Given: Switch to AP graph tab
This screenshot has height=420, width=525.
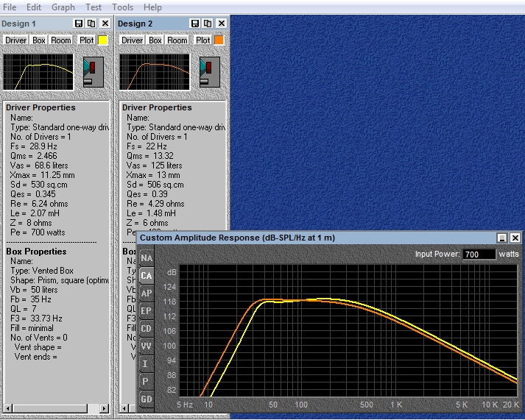Looking at the screenshot, I should [x=147, y=293].
